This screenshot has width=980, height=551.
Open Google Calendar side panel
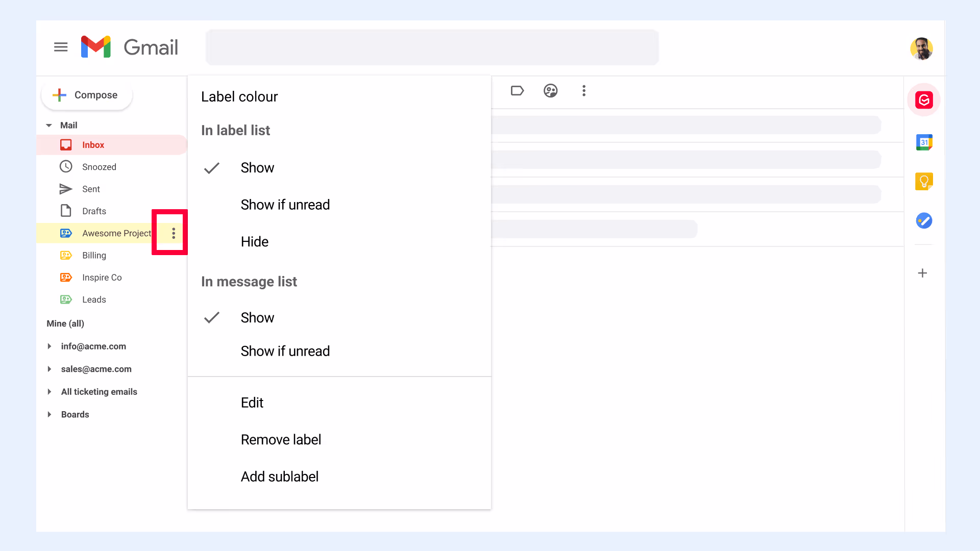924,142
